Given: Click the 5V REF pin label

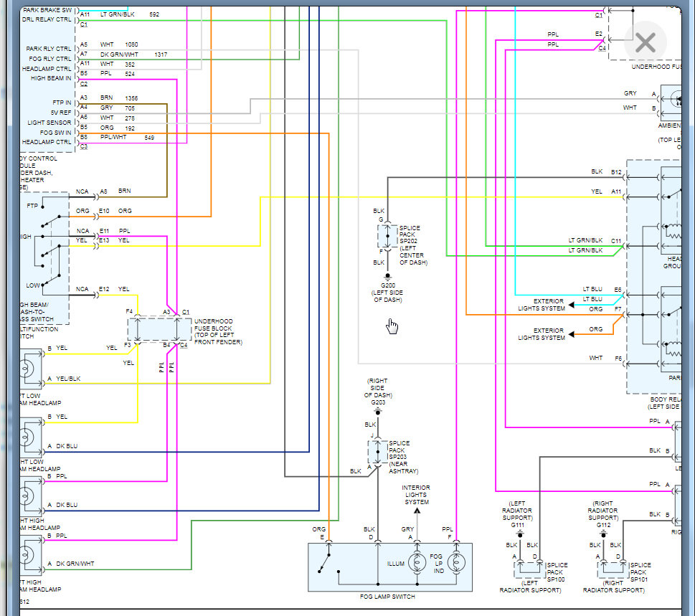Looking at the screenshot, I should (x=61, y=113).
